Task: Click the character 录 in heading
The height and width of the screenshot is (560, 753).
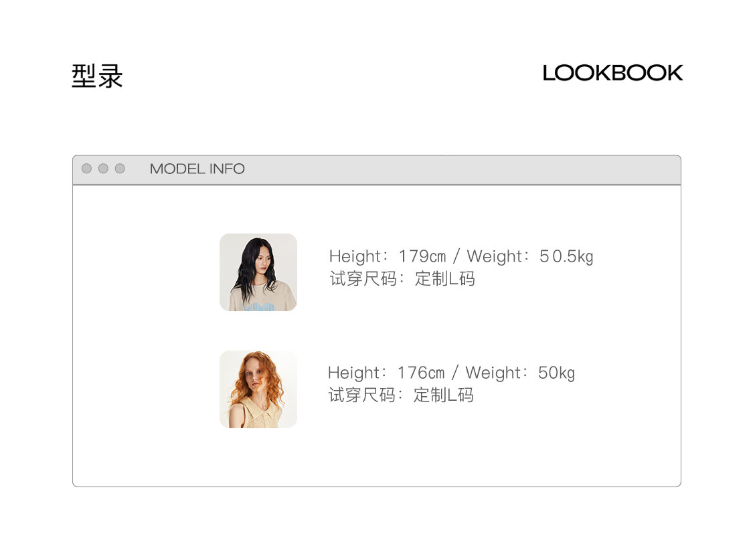Action: pos(110,76)
